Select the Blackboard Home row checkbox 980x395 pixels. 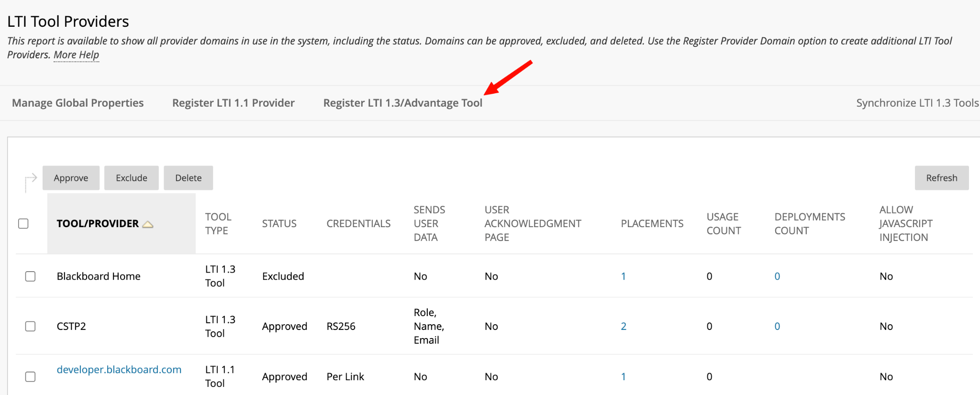pos(31,276)
